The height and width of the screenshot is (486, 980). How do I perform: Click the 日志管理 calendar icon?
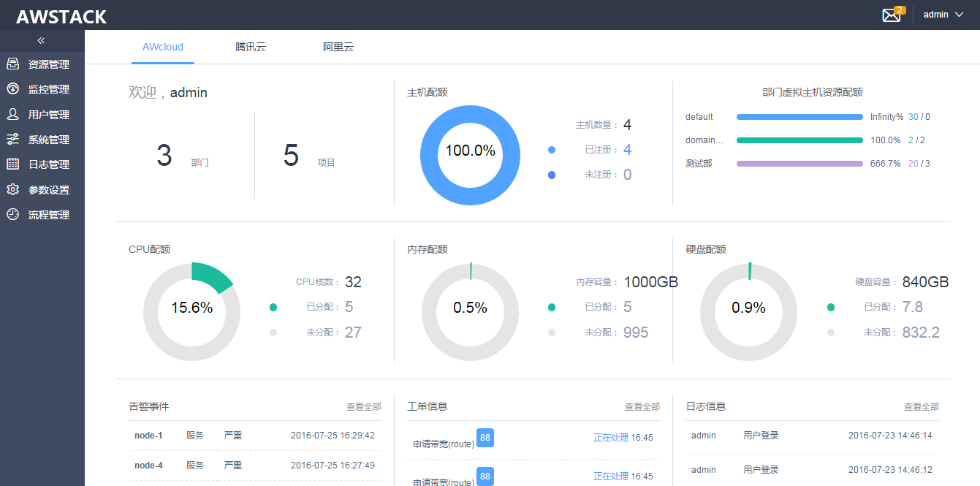(x=12, y=164)
